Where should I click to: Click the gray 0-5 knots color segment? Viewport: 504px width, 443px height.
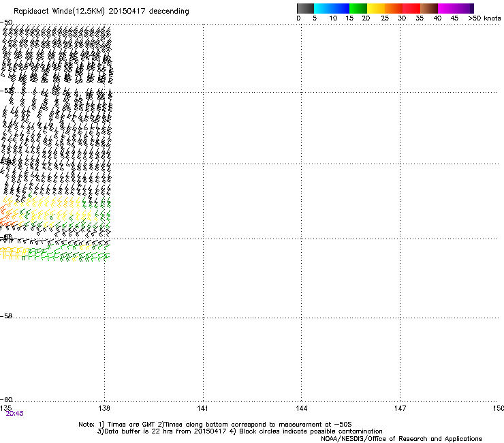tap(305, 8)
